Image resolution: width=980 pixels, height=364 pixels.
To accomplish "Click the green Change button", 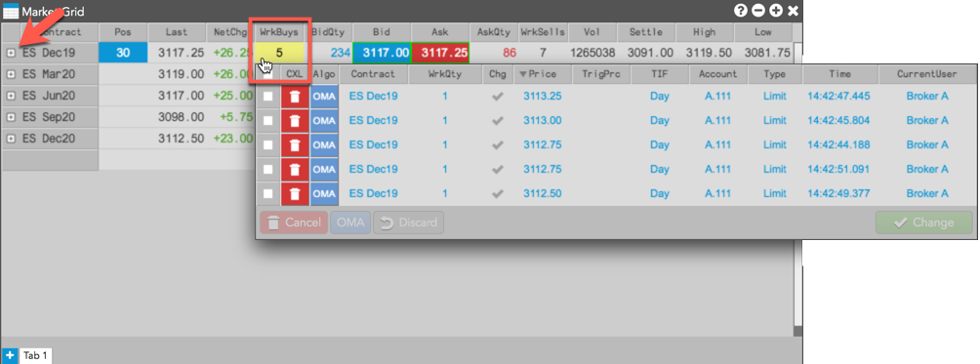I will tap(923, 222).
